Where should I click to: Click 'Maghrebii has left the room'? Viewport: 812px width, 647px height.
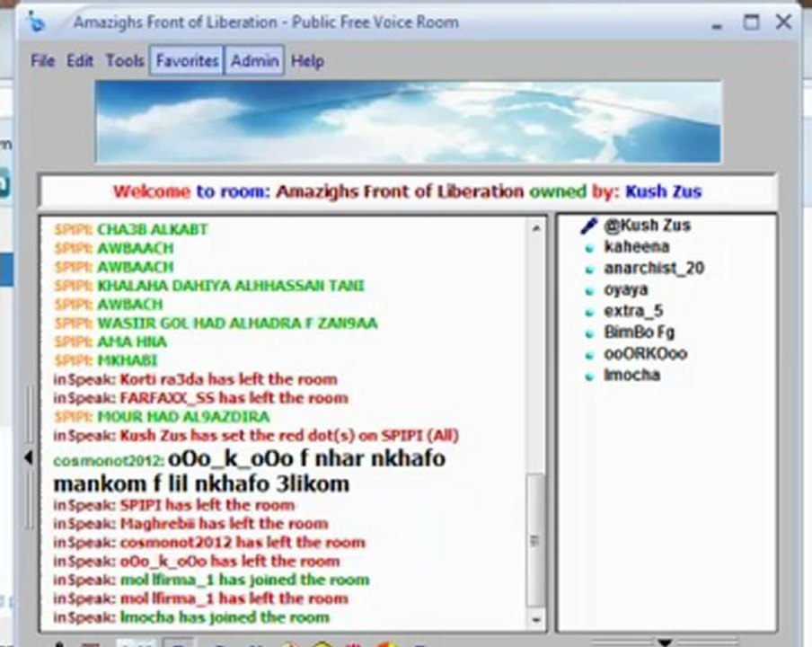[190, 524]
